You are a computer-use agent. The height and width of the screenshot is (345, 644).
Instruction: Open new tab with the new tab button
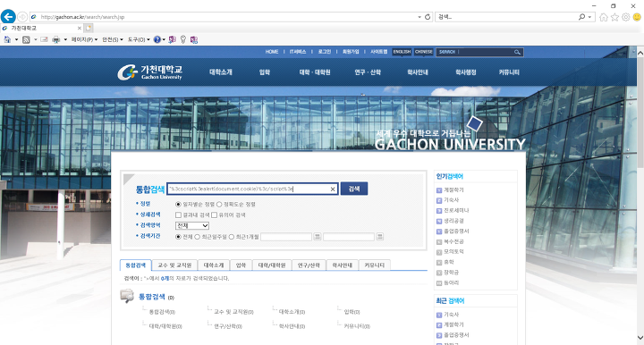[x=89, y=28]
